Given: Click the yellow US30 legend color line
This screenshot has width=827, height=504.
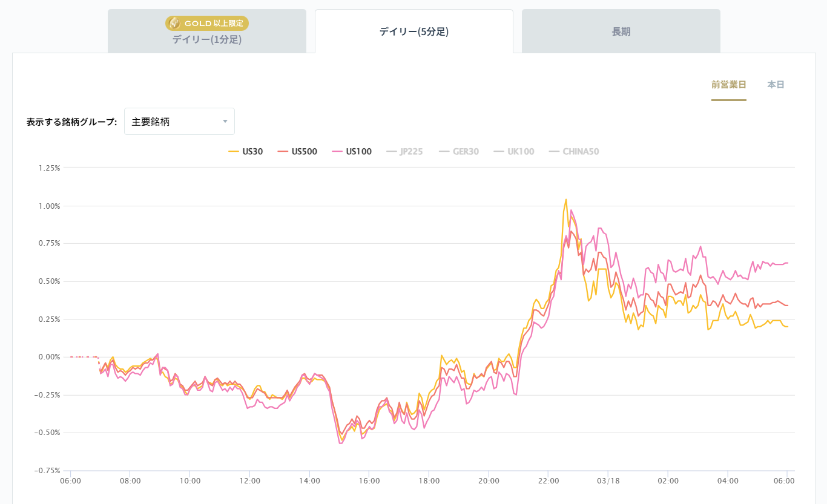Looking at the screenshot, I should coord(234,152).
